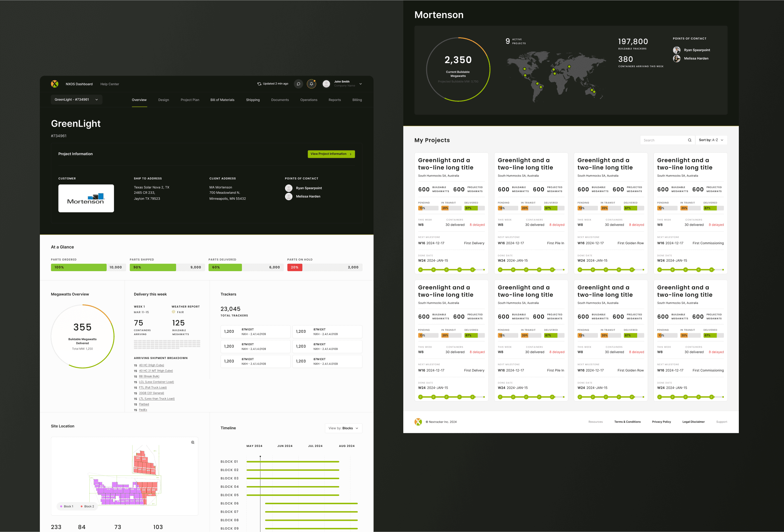The height and width of the screenshot is (532, 784).
Task: Click the refresh sync icon
Action: (259, 84)
